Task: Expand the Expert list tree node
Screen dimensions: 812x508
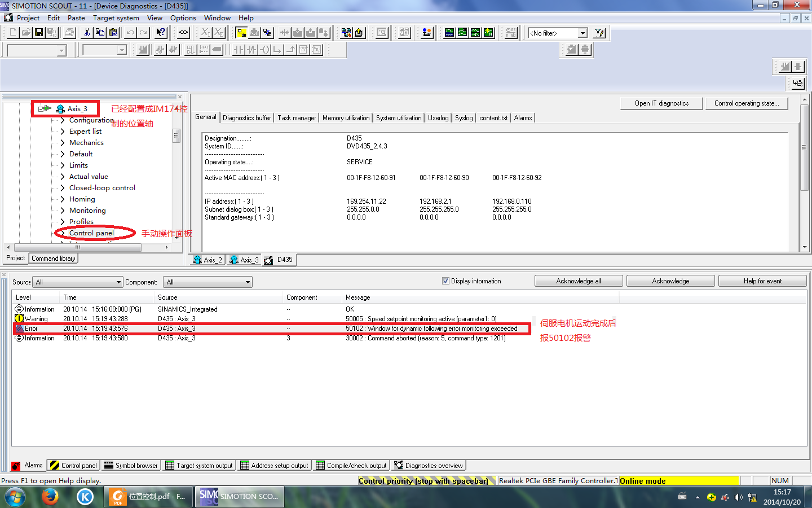Action: 63,132
